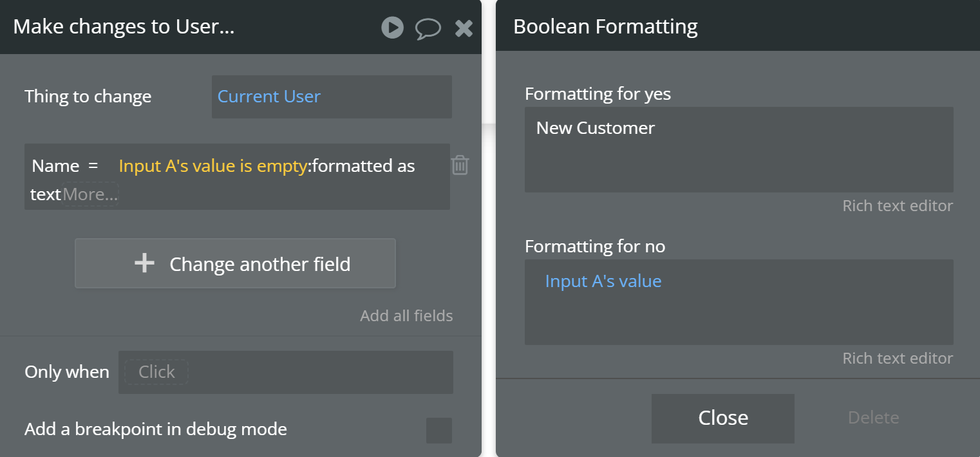
Task: Click Input A's value in no formatting
Action: [x=603, y=281]
